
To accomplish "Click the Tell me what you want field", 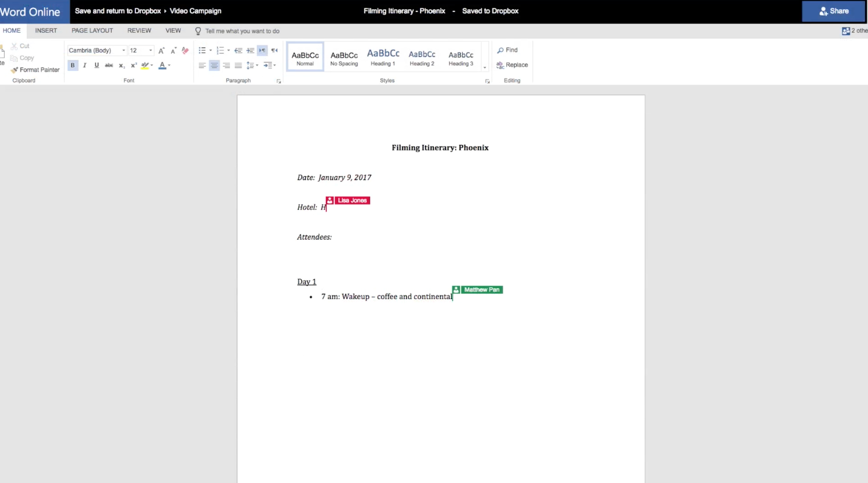I will [242, 31].
